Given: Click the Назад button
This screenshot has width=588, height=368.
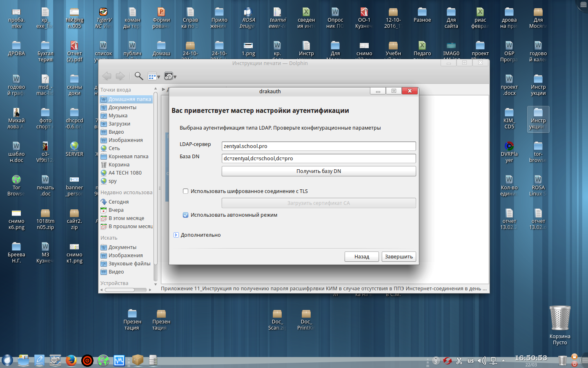Looking at the screenshot, I should click(x=362, y=256).
